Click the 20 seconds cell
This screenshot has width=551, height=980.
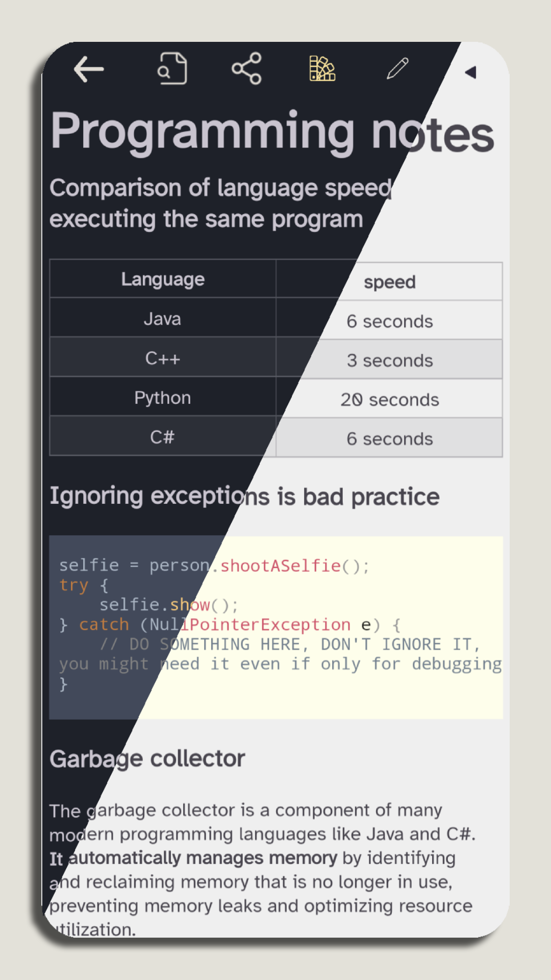389,399
